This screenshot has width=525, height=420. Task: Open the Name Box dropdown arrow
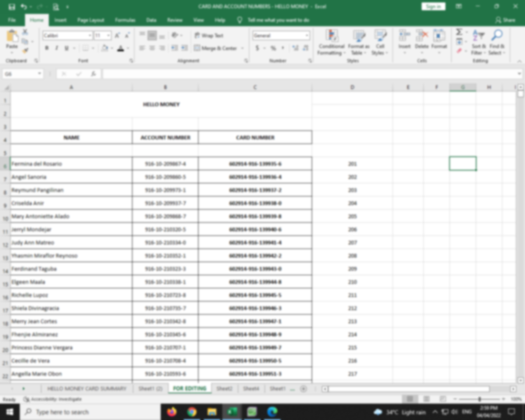[39, 74]
